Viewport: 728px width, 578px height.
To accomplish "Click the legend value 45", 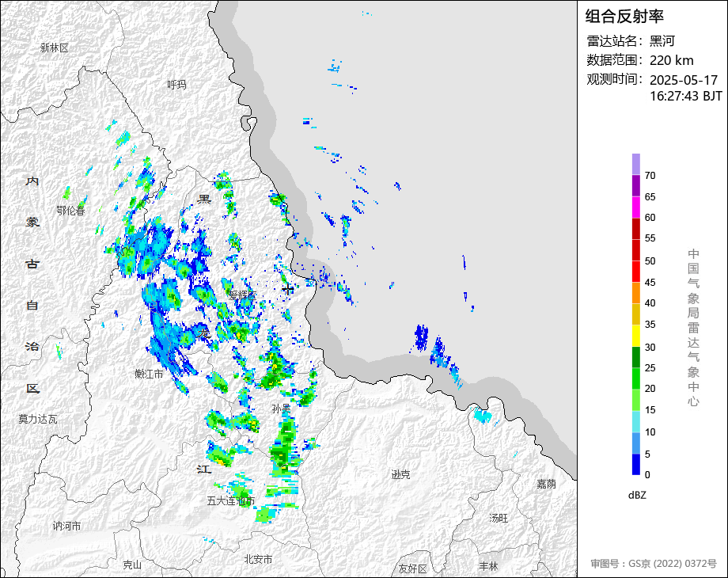I will coord(650,283).
